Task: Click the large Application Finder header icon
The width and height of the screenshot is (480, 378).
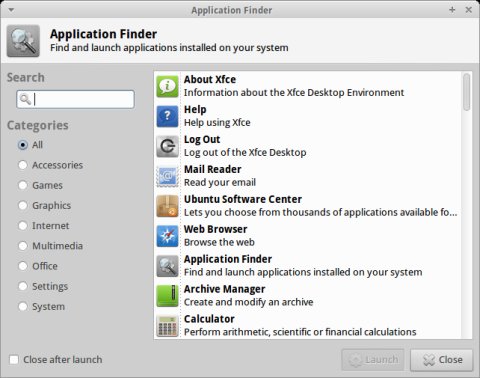Action: pos(23,41)
